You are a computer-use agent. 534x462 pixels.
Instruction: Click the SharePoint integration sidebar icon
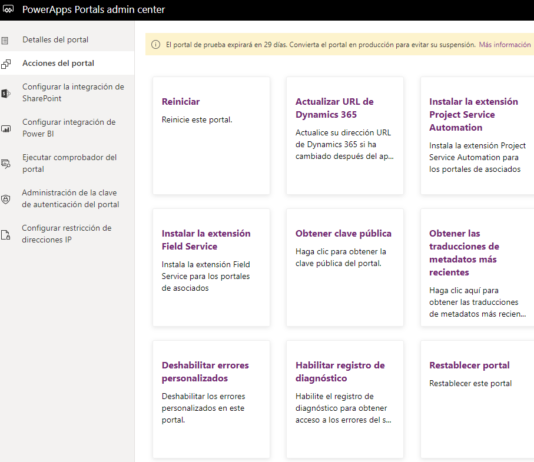pyautogui.click(x=6, y=93)
